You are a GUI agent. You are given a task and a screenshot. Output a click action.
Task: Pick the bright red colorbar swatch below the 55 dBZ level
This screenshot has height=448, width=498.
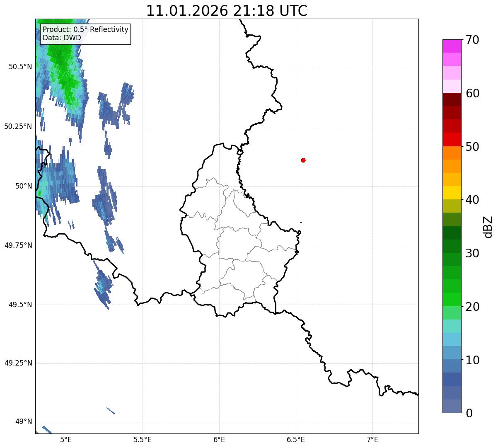tap(452, 139)
